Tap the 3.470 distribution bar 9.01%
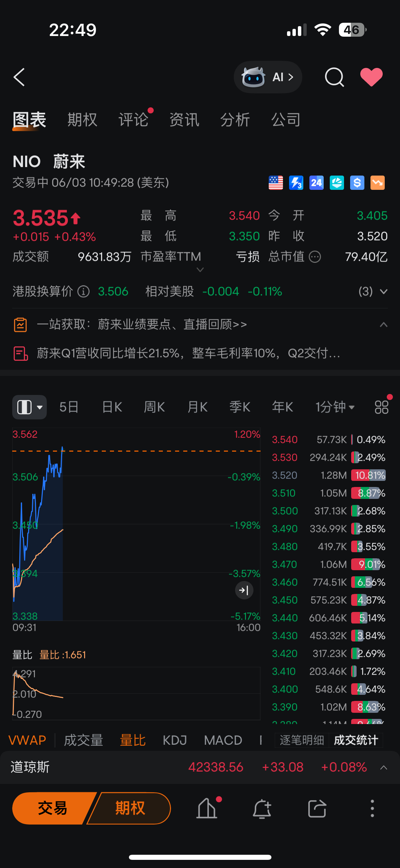Viewport: 400px width, 868px height. click(366, 564)
